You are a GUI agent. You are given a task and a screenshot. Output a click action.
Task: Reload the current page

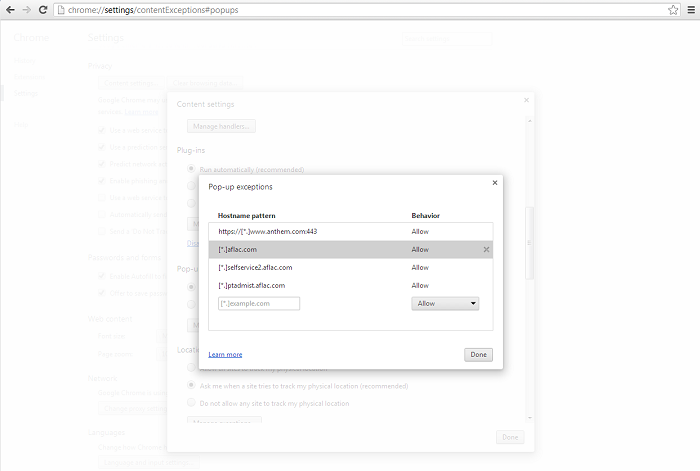pos(43,9)
